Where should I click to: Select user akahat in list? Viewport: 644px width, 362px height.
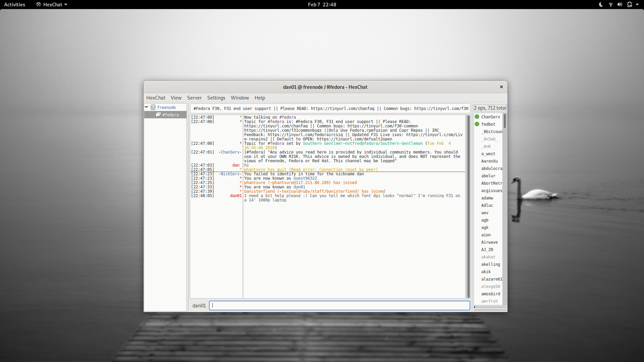click(x=488, y=257)
